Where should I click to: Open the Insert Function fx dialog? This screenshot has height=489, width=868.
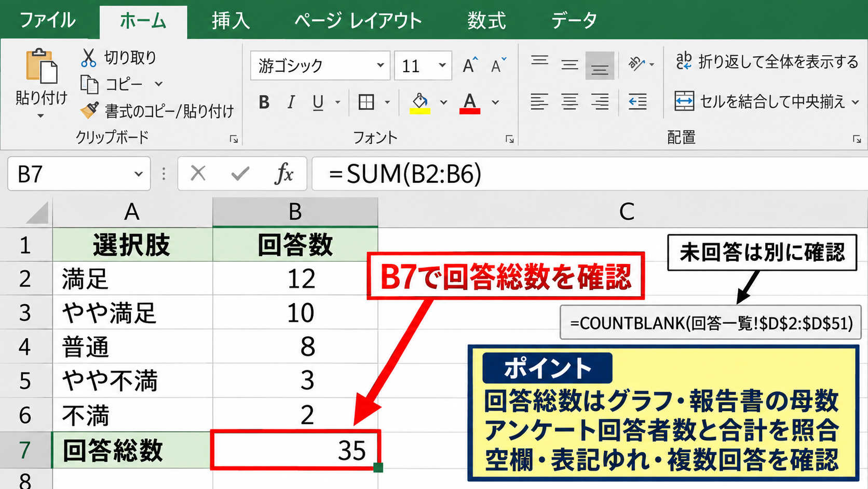(x=284, y=174)
